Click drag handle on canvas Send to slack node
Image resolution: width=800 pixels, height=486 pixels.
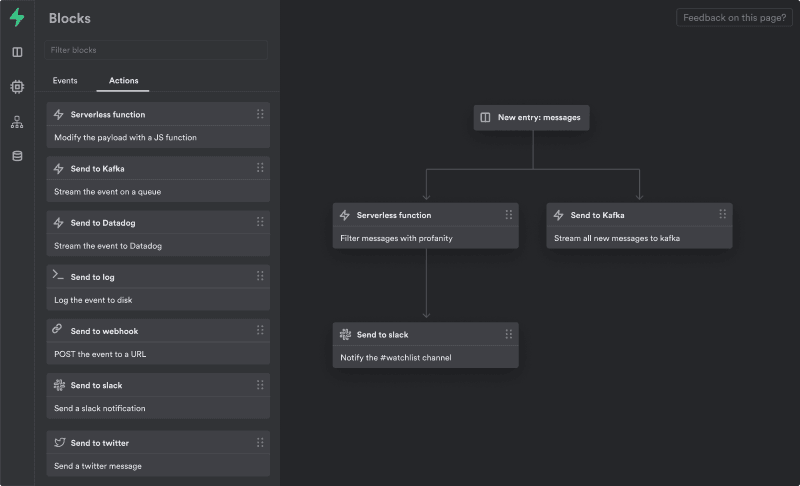tap(508, 334)
